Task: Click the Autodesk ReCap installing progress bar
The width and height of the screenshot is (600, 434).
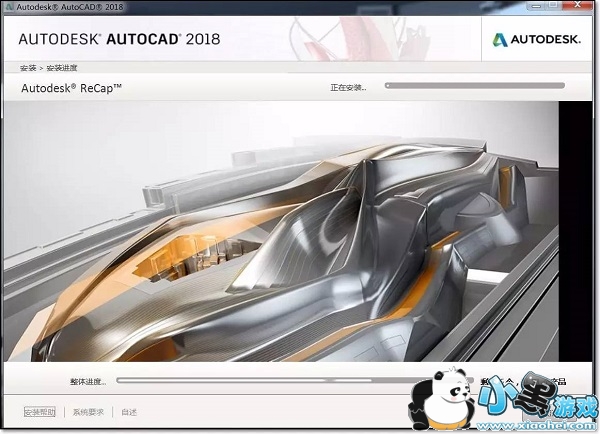Action: (x=475, y=86)
